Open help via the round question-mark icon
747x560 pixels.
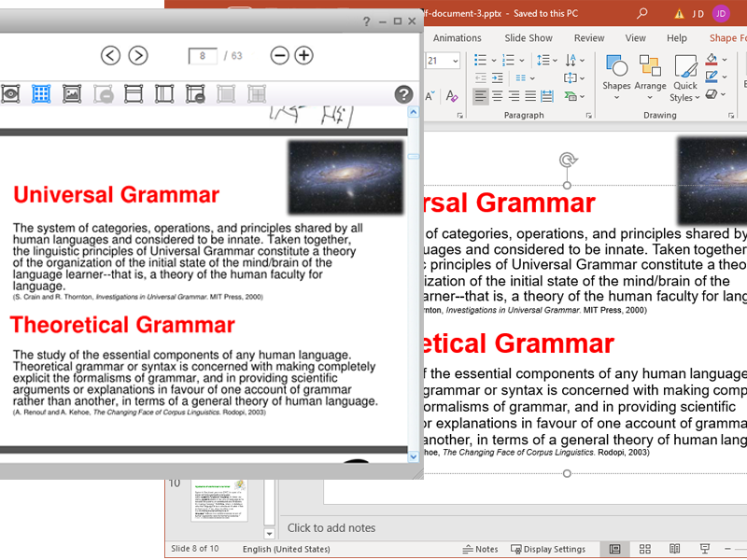coord(403,94)
